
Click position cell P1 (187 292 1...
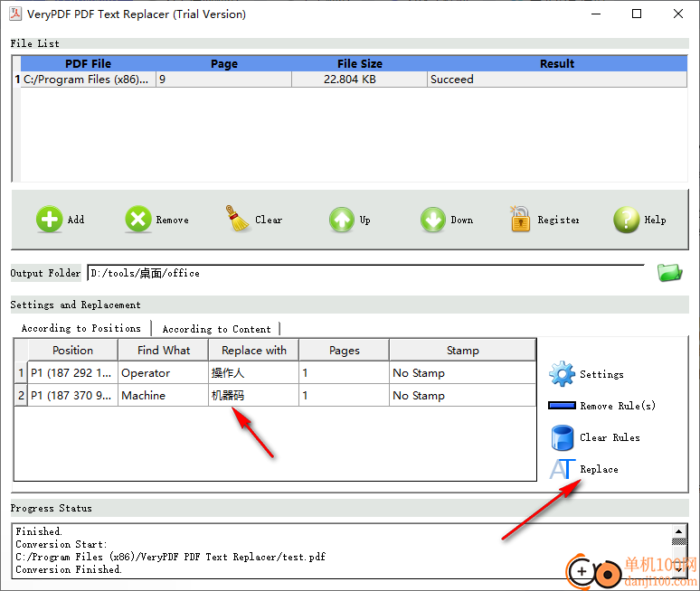(72, 372)
